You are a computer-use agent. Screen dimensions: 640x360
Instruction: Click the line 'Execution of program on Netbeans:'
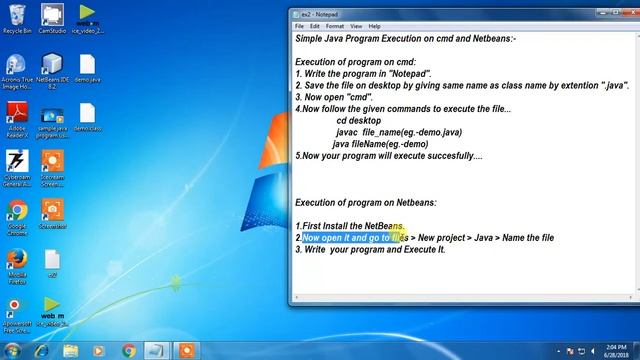tap(366, 203)
